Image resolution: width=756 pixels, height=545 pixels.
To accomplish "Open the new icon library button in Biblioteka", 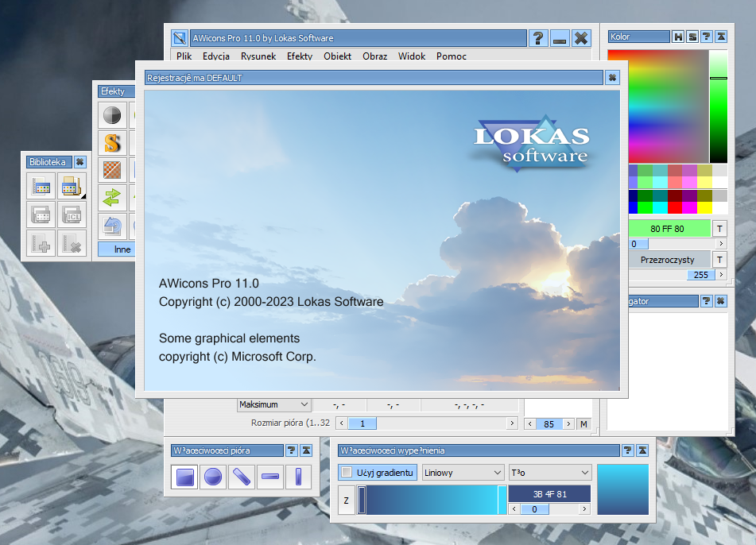I will 41,186.
